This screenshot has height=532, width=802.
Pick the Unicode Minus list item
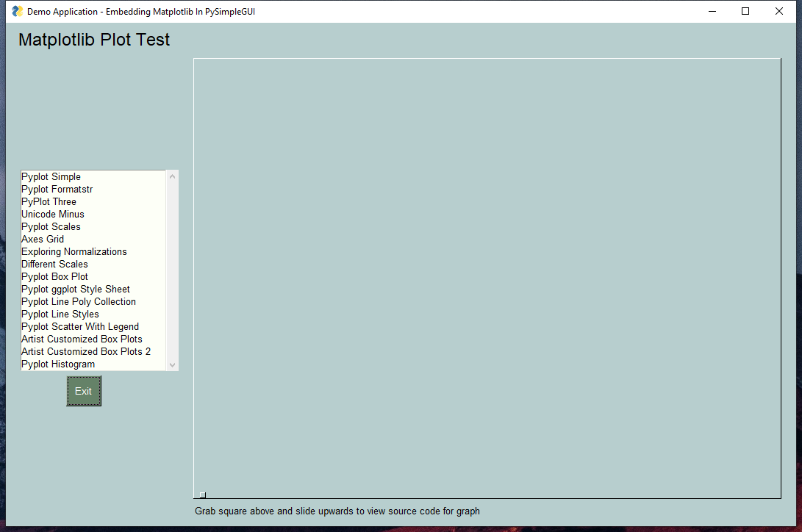pos(53,215)
